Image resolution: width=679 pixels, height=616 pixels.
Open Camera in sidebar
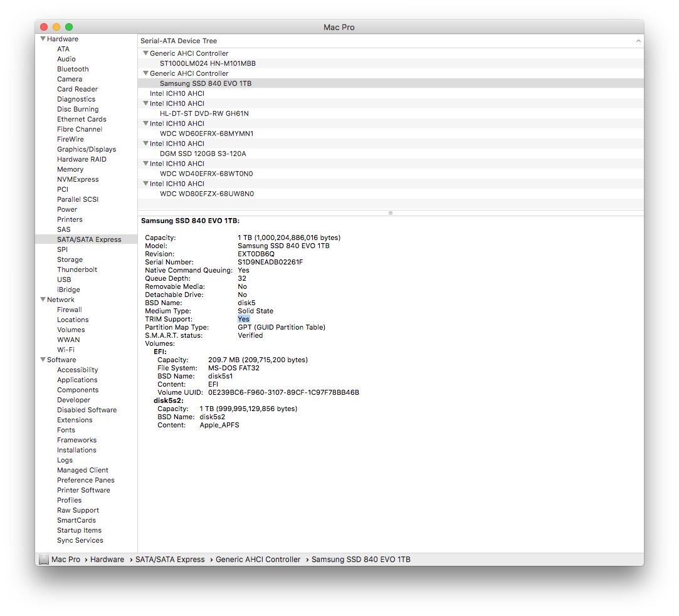click(70, 79)
